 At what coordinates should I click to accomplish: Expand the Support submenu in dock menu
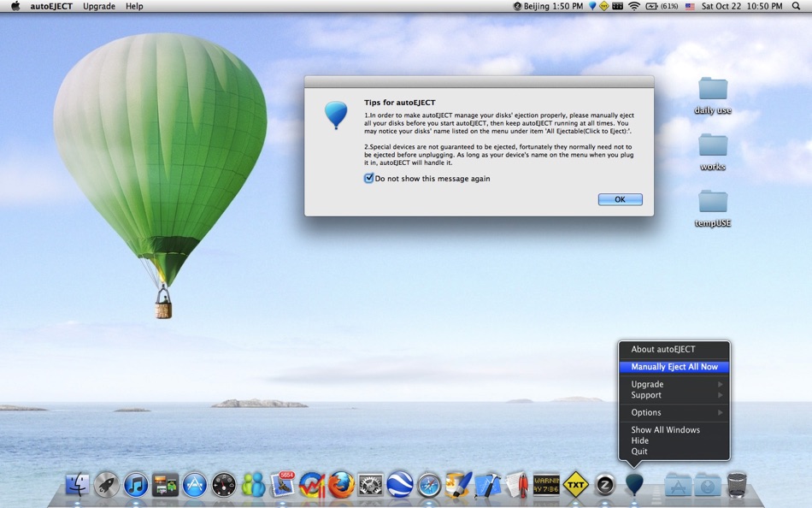(674, 395)
